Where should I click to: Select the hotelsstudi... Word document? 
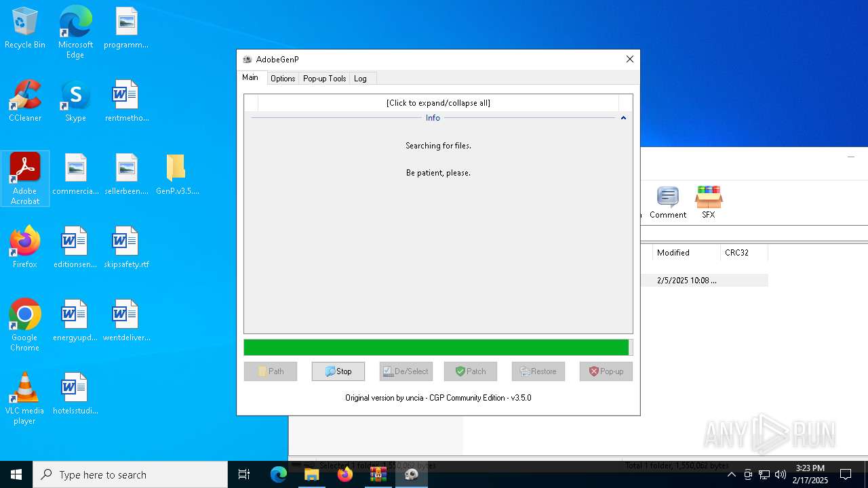(75, 394)
